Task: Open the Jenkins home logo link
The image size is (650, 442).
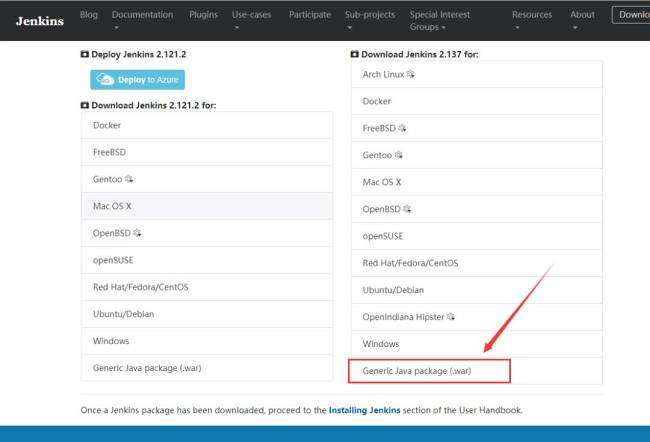Action: 40,21
